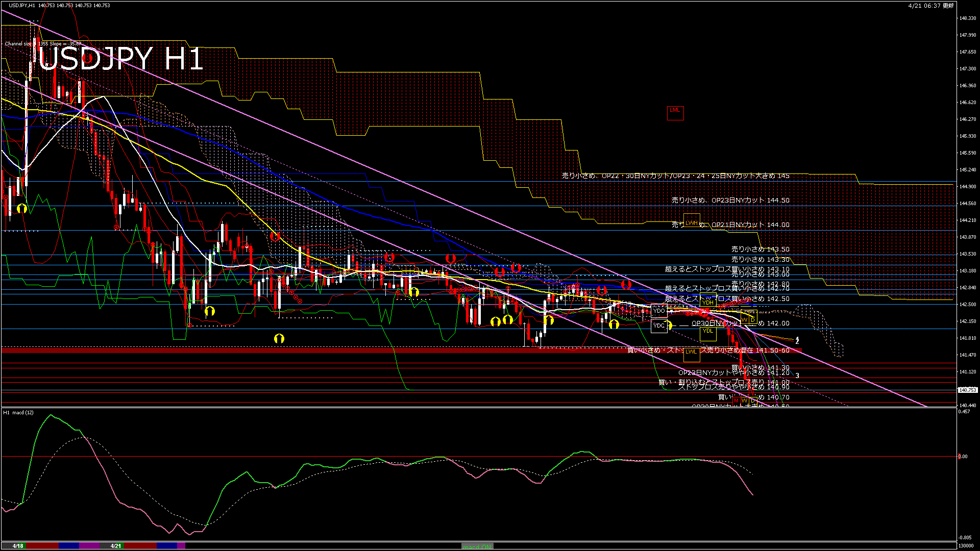
Task: Click the large USDJPY H1 chart title
Action: (x=121, y=59)
